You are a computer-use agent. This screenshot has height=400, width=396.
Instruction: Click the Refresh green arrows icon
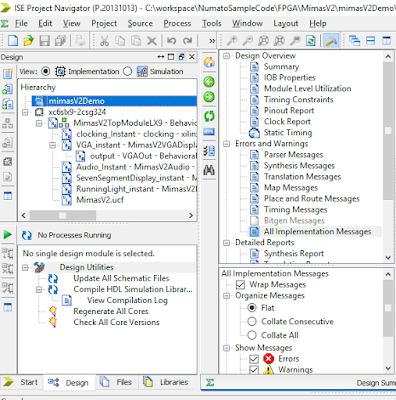click(209, 116)
